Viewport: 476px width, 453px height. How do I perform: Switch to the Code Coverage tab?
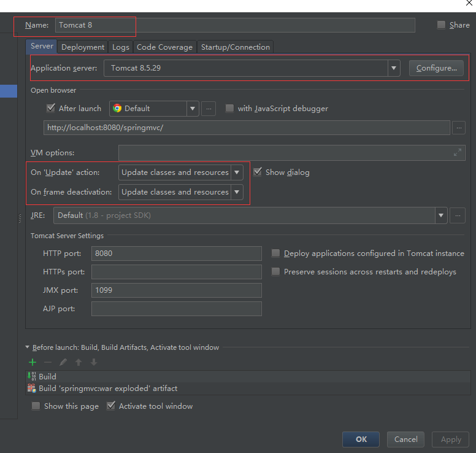click(164, 47)
